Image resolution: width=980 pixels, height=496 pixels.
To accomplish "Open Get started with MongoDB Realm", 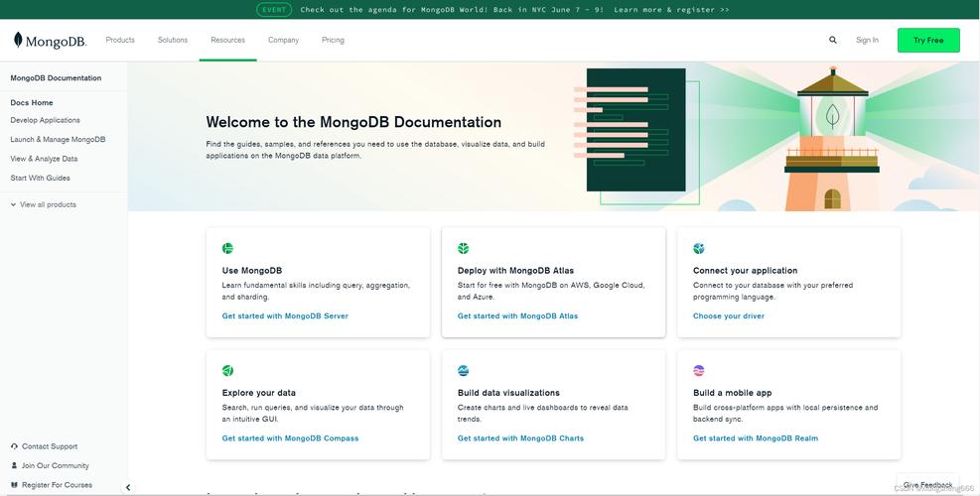I will (755, 438).
